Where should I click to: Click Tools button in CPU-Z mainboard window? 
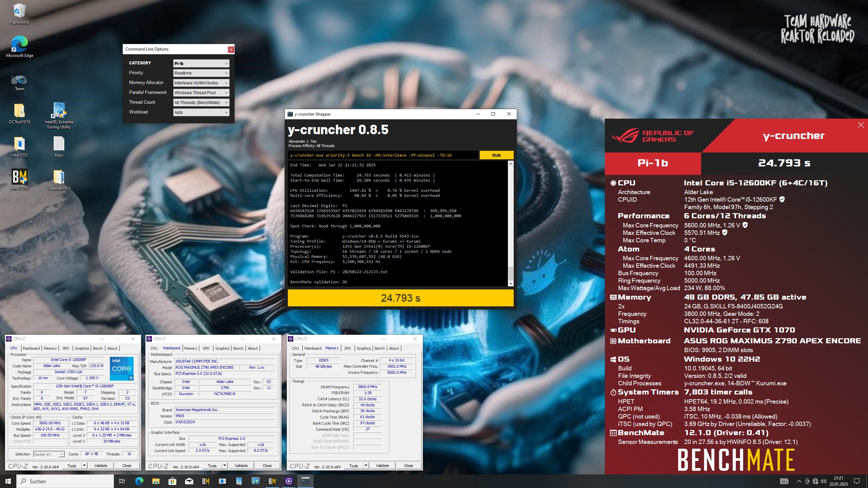point(212,466)
